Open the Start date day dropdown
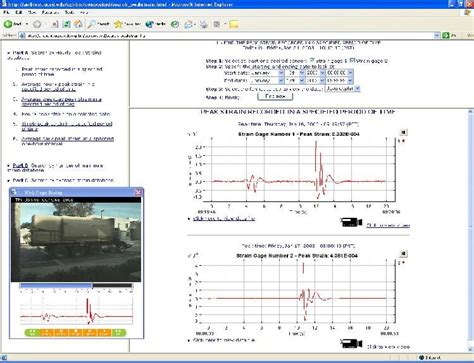This screenshot has width=474, height=363. pyautogui.click(x=295, y=73)
